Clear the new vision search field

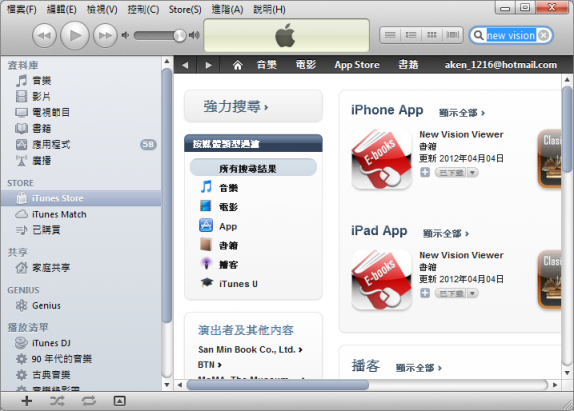pyautogui.click(x=544, y=36)
